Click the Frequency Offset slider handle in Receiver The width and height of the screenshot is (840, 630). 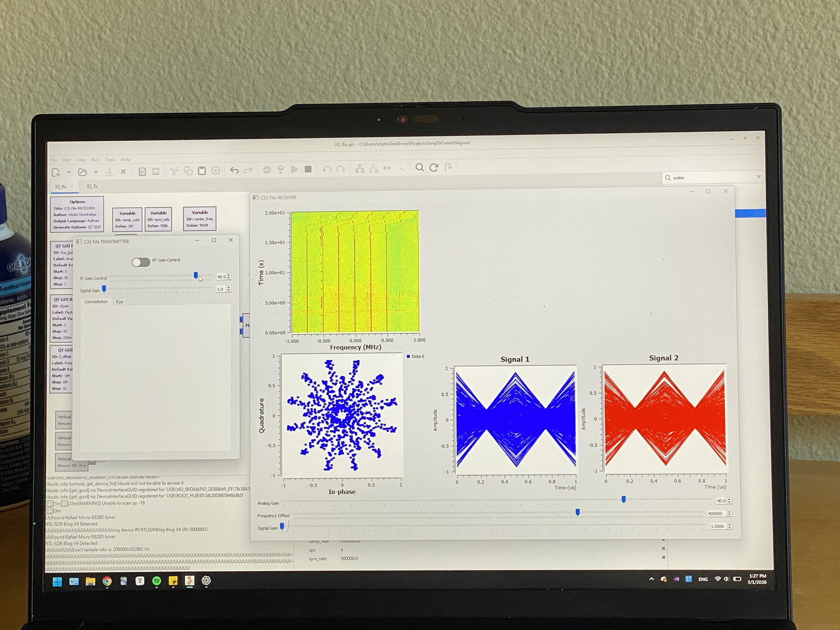[x=577, y=512]
